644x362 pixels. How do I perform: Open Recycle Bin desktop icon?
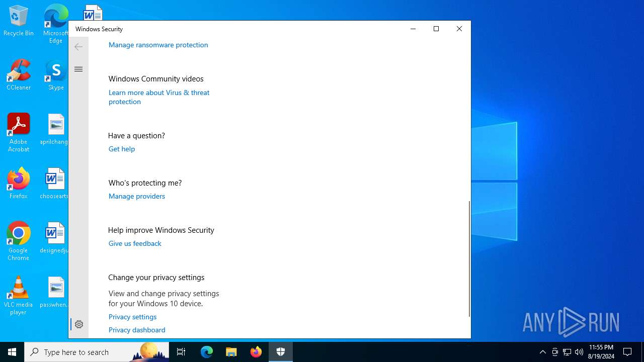pyautogui.click(x=19, y=21)
